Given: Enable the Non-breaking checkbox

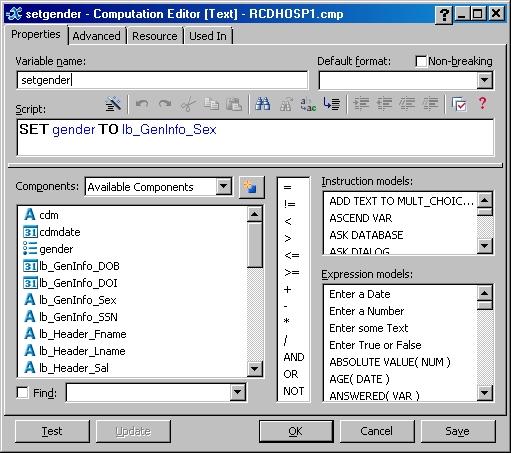Looking at the screenshot, I should point(421,61).
